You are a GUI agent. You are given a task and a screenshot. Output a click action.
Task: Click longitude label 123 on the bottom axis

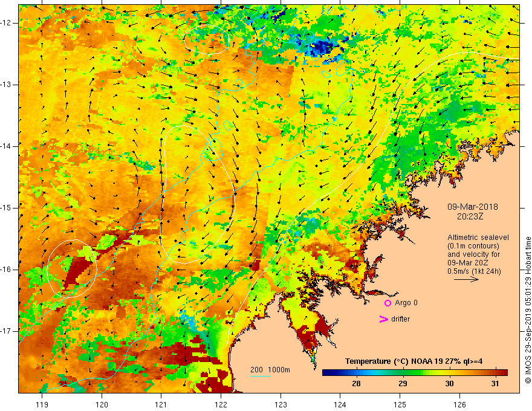[281, 404]
